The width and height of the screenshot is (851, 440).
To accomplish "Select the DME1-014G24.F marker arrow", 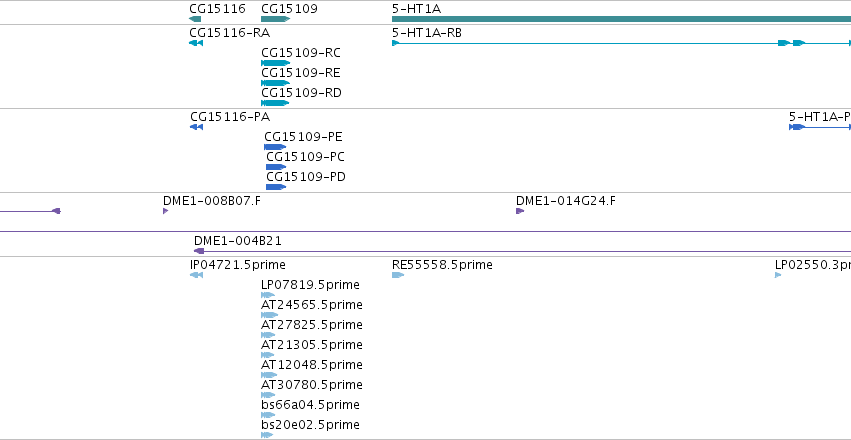I will point(520,211).
